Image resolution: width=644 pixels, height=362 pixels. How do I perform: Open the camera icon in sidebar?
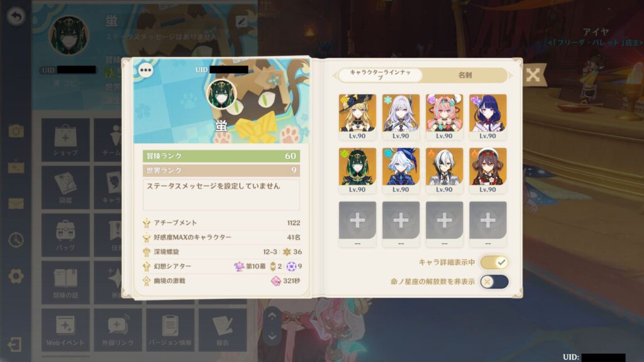pyautogui.click(x=16, y=131)
